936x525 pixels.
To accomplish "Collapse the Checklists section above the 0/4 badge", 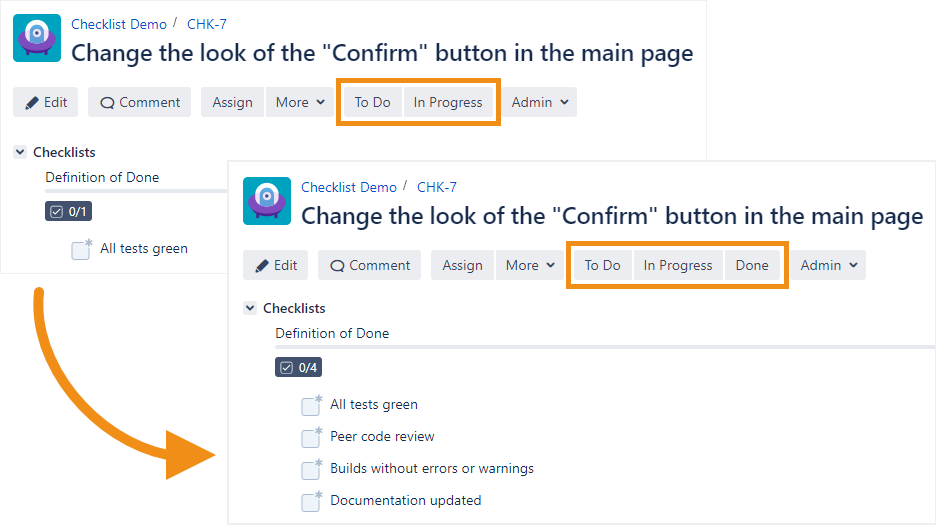I will click(250, 308).
